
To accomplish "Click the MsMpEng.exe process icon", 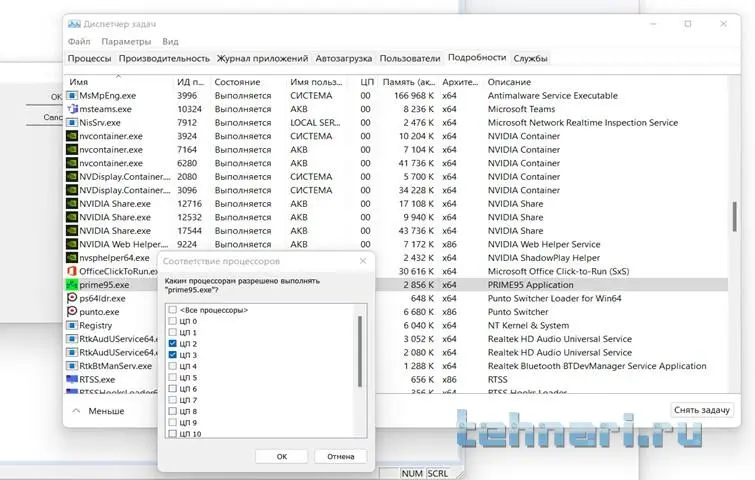I will [72, 95].
